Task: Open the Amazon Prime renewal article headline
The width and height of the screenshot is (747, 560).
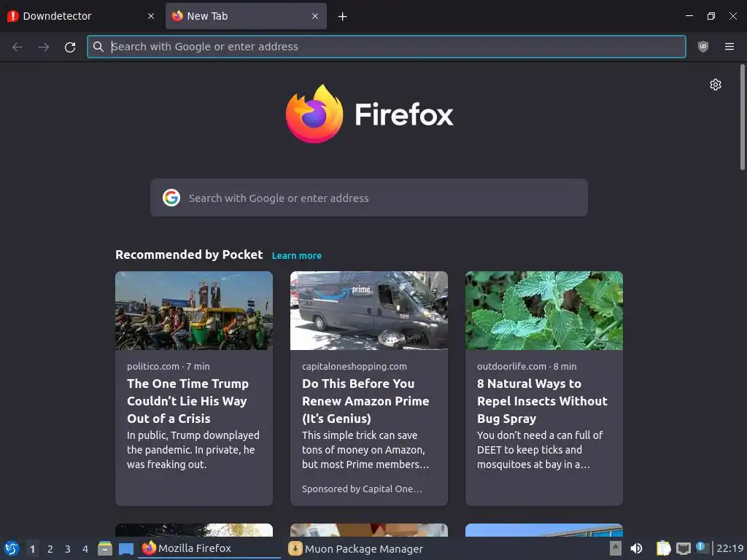Action: pyautogui.click(x=365, y=401)
